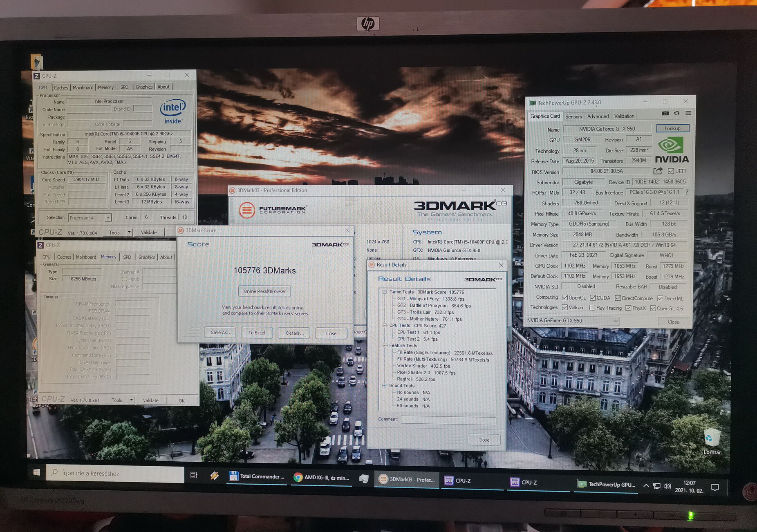Switch to Advanced tab in GPU-Z
The height and width of the screenshot is (532, 757).
pos(598,116)
